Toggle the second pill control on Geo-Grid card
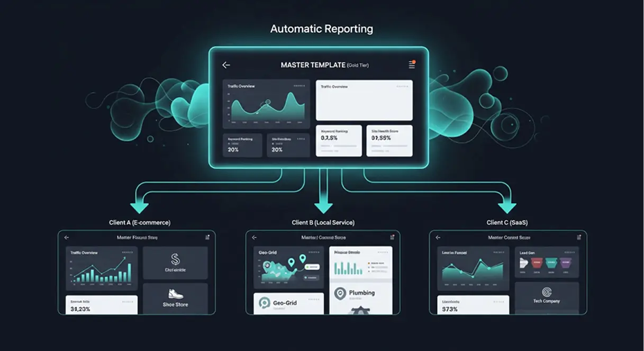This screenshot has width=644, height=351. coord(311,277)
